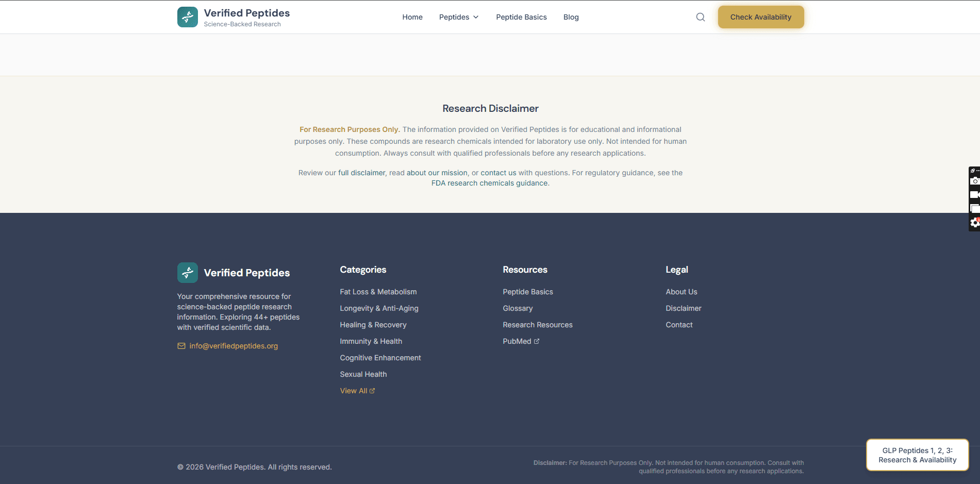
Task: Open View All via its external-link icon
Action: point(372,390)
